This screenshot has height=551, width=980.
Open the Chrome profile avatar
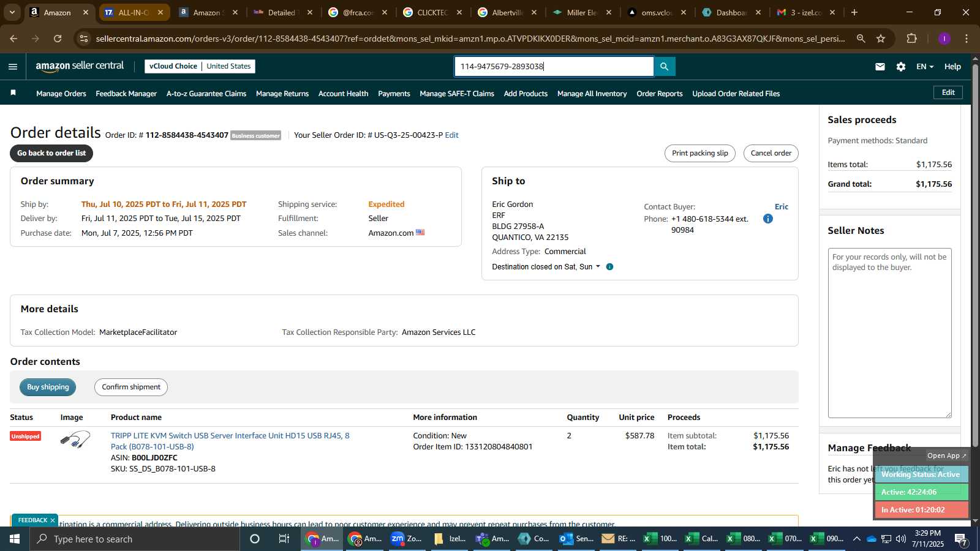click(944, 39)
